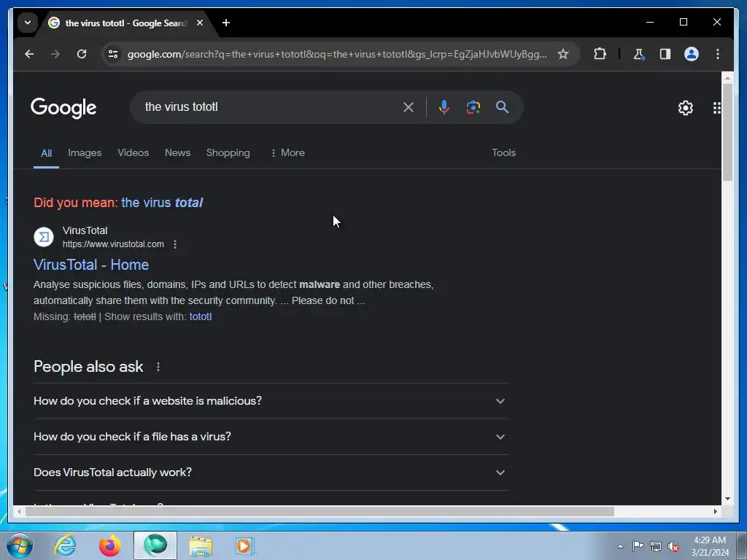Open VirusTotal - Home result
The image size is (747, 560).
click(91, 265)
